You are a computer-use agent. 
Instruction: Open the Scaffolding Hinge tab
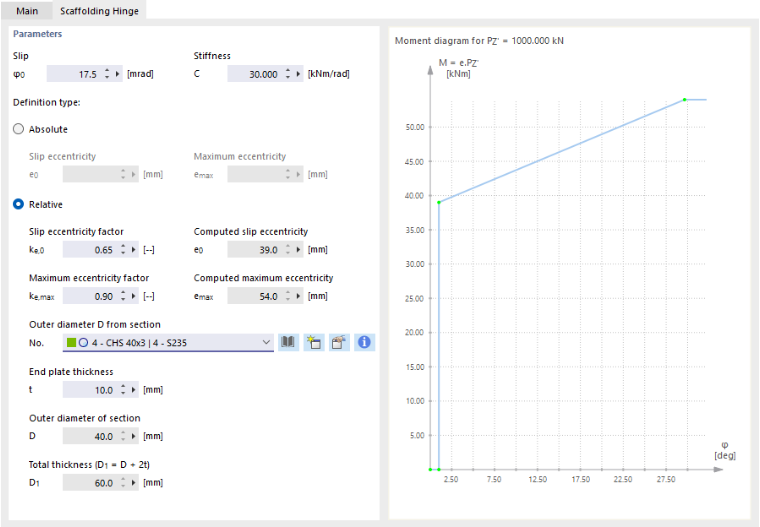pyautogui.click(x=99, y=11)
